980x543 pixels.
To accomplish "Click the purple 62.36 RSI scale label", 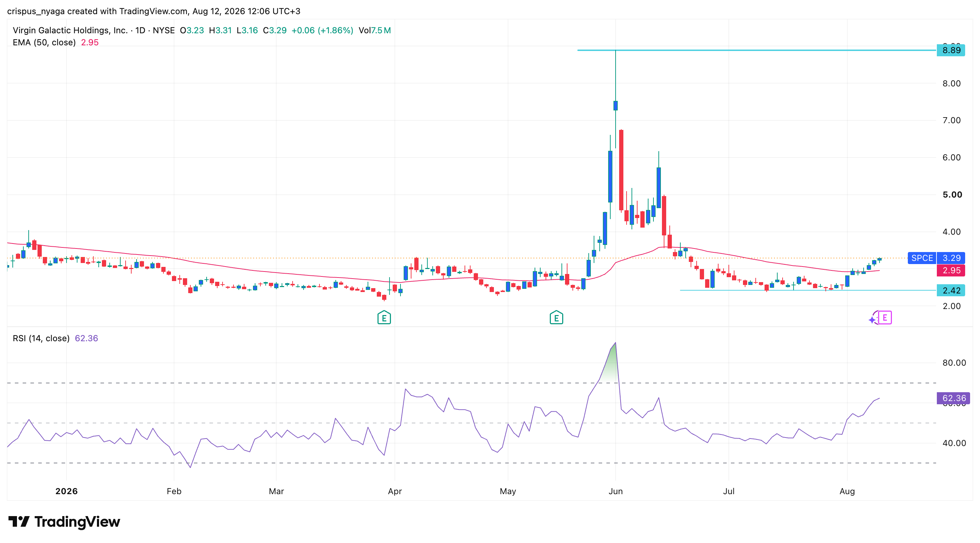I will [x=953, y=398].
